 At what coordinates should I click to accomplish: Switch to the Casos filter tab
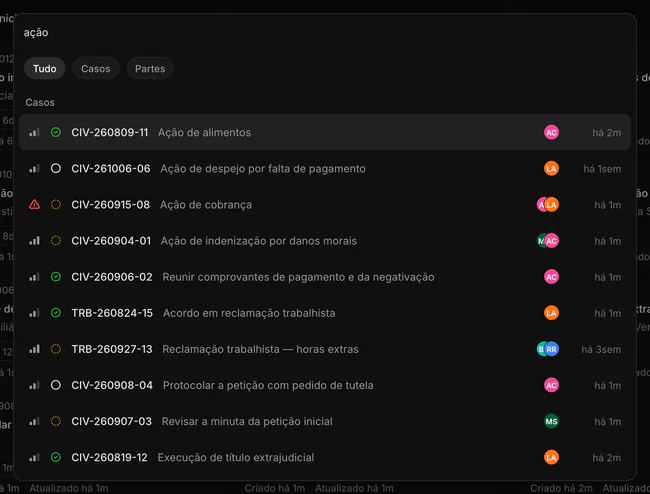[96, 68]
